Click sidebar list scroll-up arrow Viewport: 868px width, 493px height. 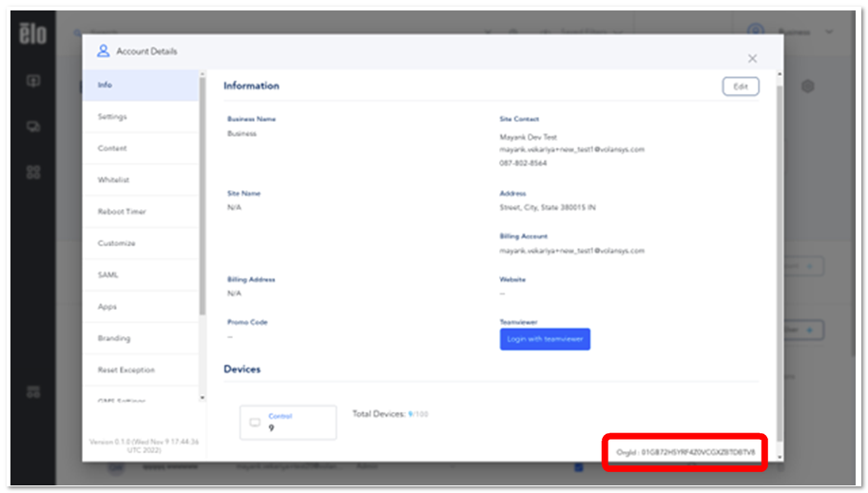click(x=203, y=73)
